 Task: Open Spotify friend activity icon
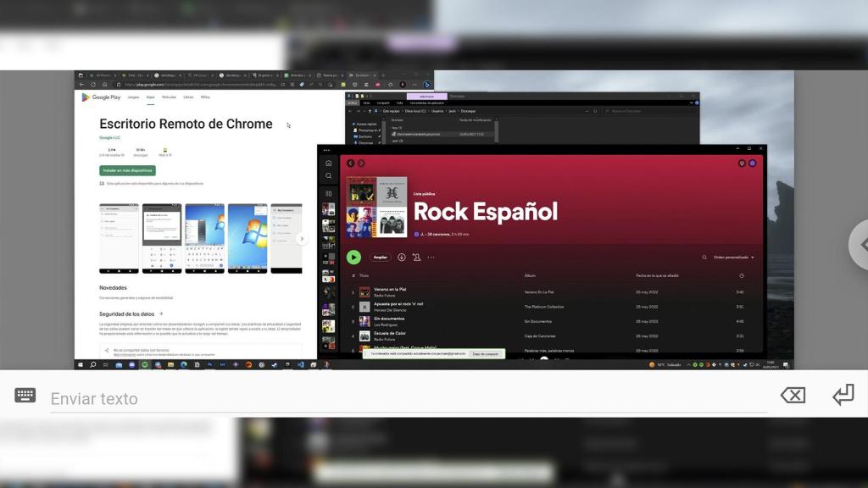click(x=742, y=164)
